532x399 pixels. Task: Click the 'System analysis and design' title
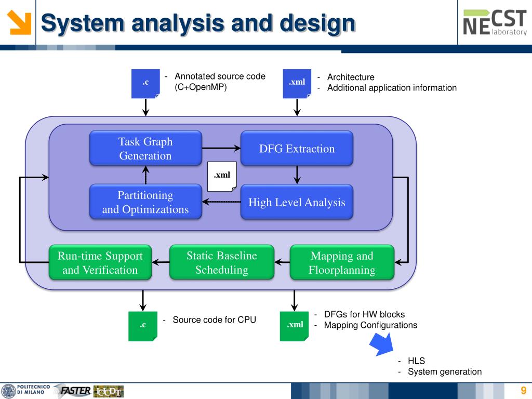(x=198, y=23)
